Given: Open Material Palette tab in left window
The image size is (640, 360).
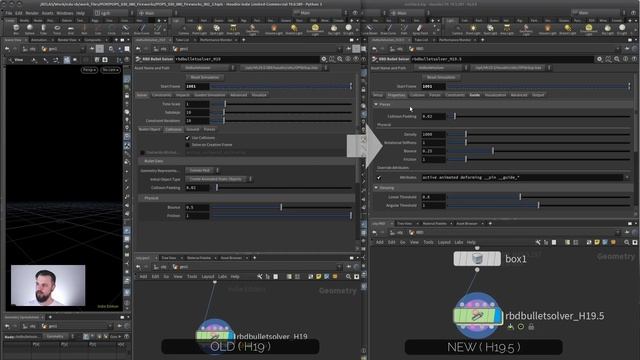Looking at the screenshot, I should [x=199, y=258].
